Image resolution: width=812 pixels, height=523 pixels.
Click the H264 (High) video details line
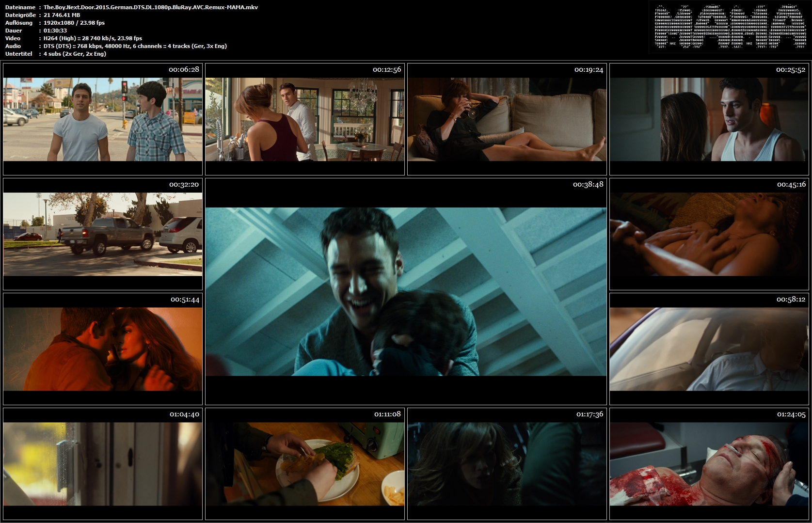point(93,38)
